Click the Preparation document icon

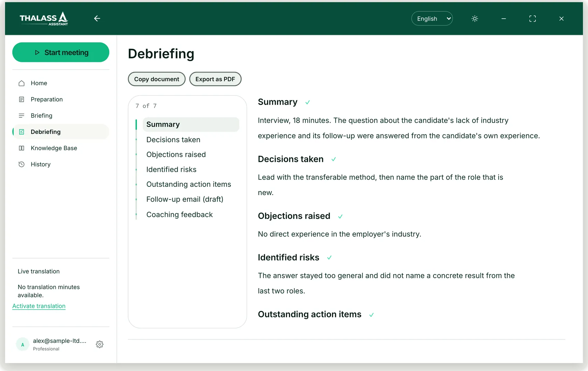pos(21,99)
